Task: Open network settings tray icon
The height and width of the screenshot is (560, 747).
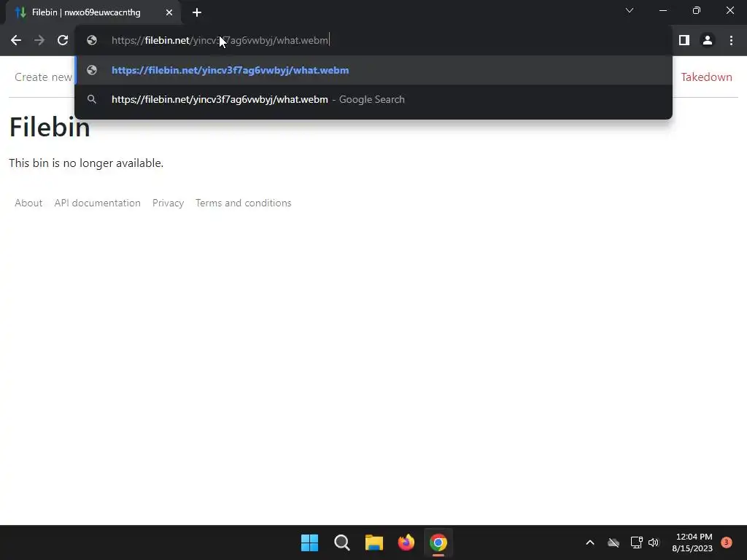Action: point(636,542)
